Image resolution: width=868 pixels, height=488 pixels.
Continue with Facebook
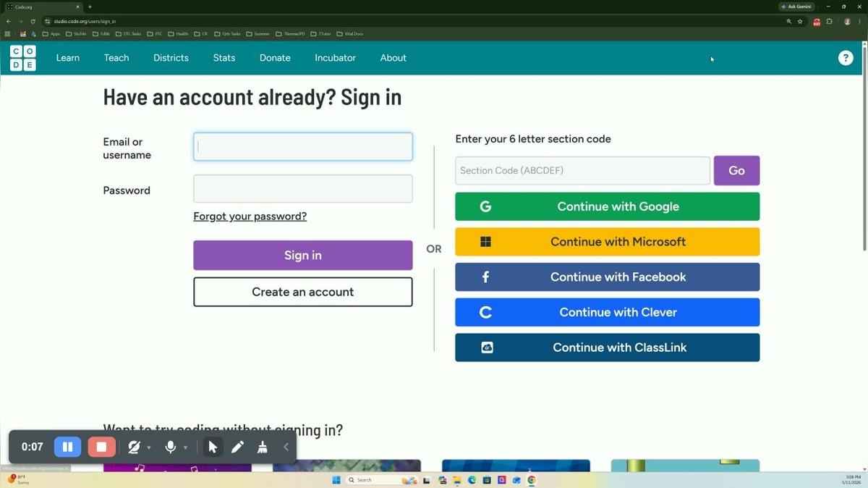tap(608, 277)
